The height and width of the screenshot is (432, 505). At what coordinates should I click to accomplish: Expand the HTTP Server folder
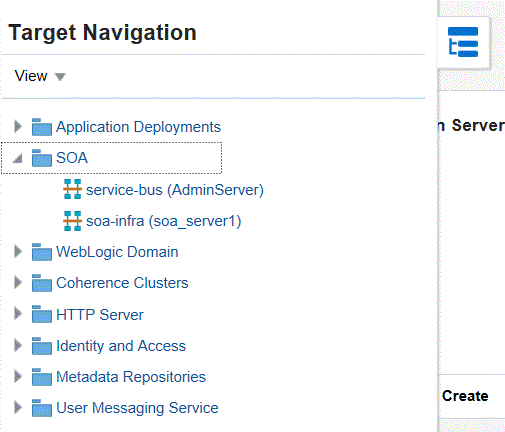[x=18, y=314]
